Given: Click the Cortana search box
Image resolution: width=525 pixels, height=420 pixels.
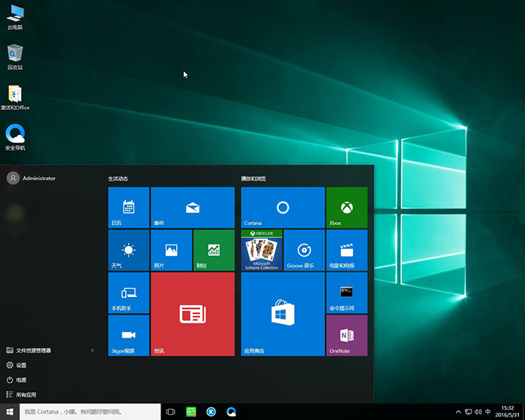Looking at the screenshot, I should pyautogui.click(x=88, y=412).
